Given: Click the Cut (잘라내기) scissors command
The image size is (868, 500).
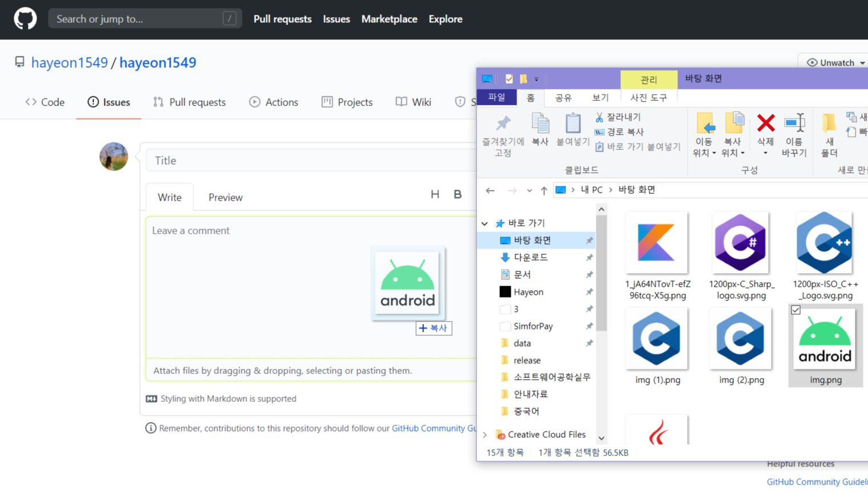Looking at the screenshot, I should coord(618,117).
